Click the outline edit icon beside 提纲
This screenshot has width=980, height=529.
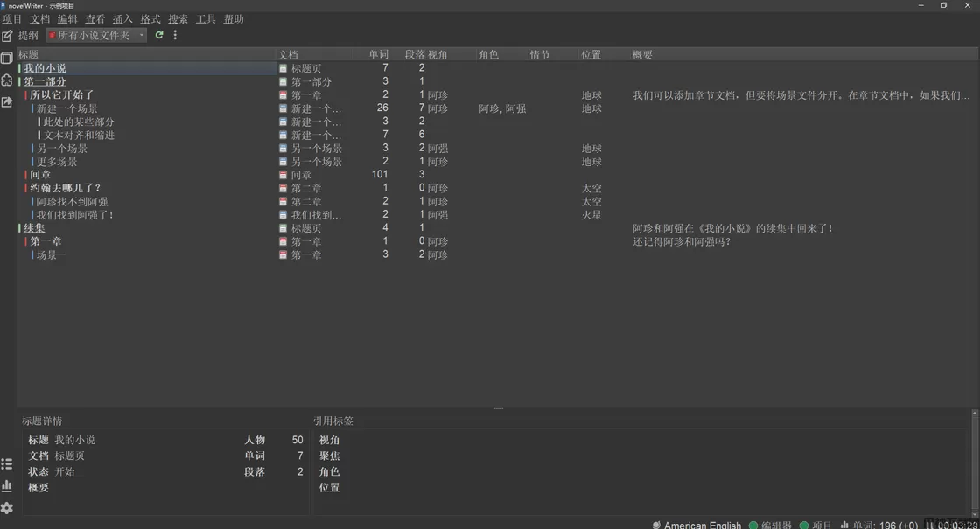[x=7, y=36]
